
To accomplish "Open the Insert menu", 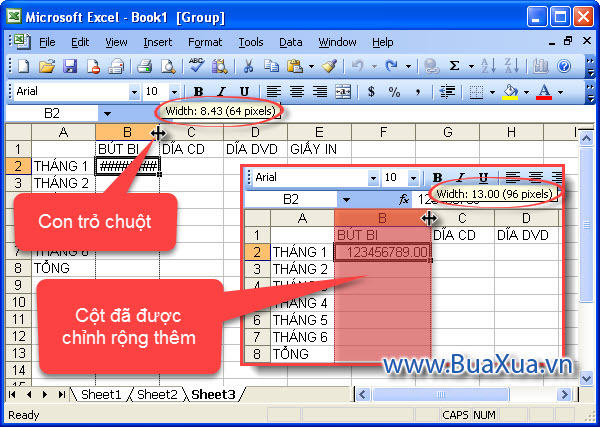I will (158, 42).
